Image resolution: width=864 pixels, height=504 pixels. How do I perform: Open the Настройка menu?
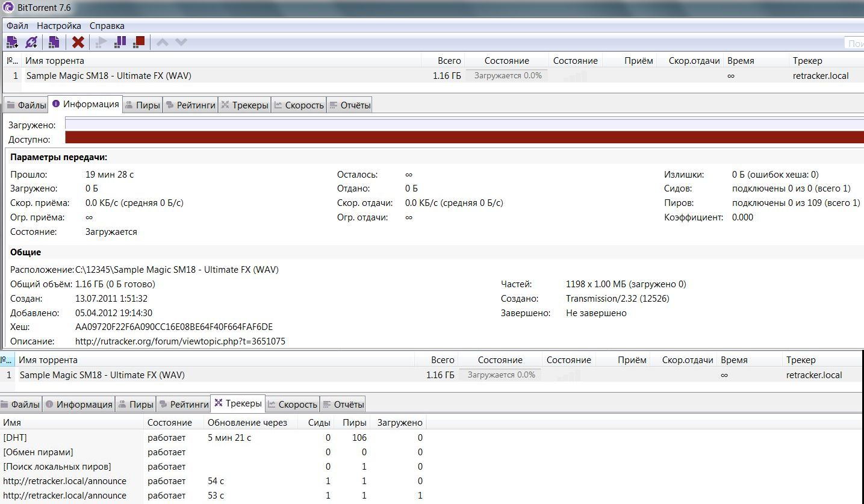click(59, 26)
